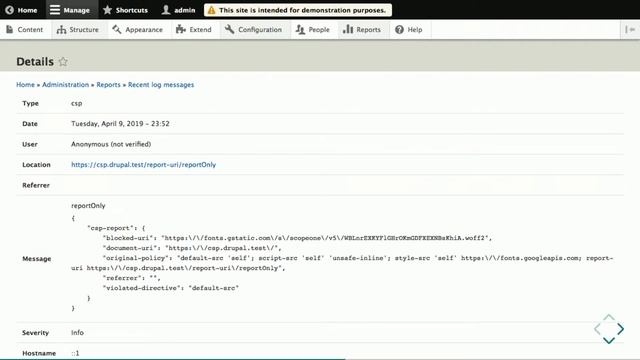Click the violated-directive line in the message
This screenshot has width=640, height=360.
[x=171, y=288]
